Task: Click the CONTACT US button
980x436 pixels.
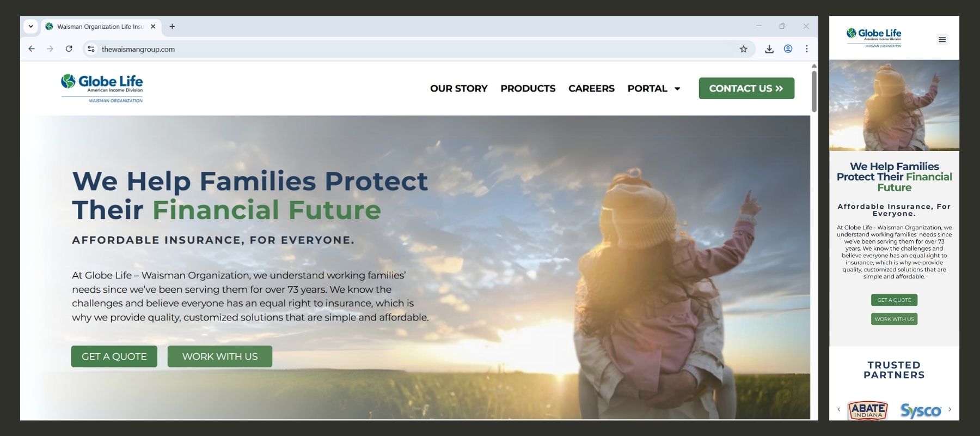Action: tap(746, 88)
